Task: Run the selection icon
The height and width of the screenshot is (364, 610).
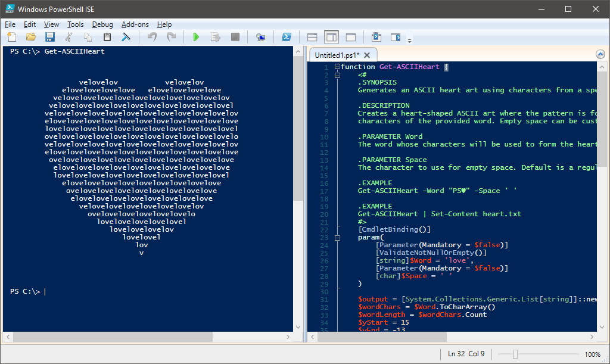Action: coord(216,37)
